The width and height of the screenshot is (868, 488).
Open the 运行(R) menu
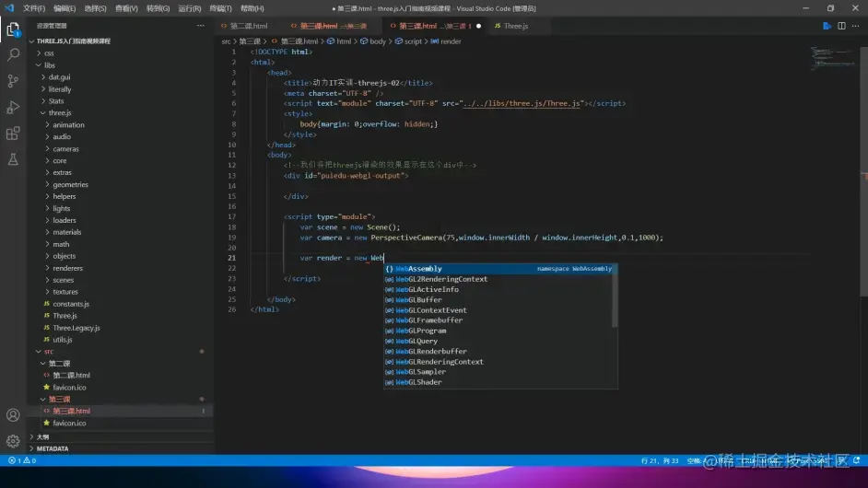coord(189,8)
